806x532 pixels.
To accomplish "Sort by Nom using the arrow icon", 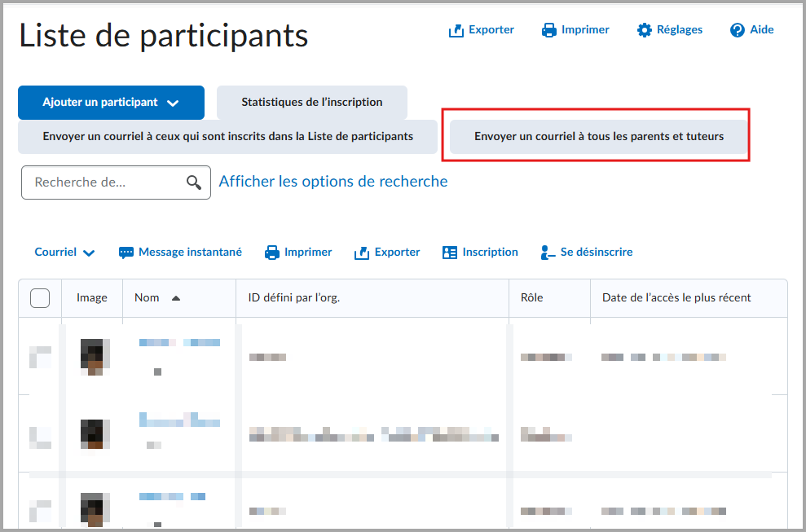I will click(176, 298).
